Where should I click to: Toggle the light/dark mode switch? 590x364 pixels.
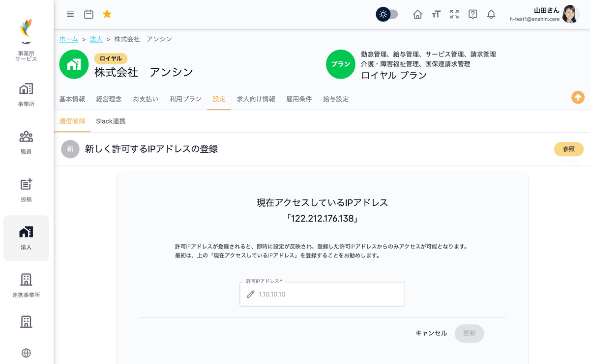pyautogui.click(x=387, y=14)
